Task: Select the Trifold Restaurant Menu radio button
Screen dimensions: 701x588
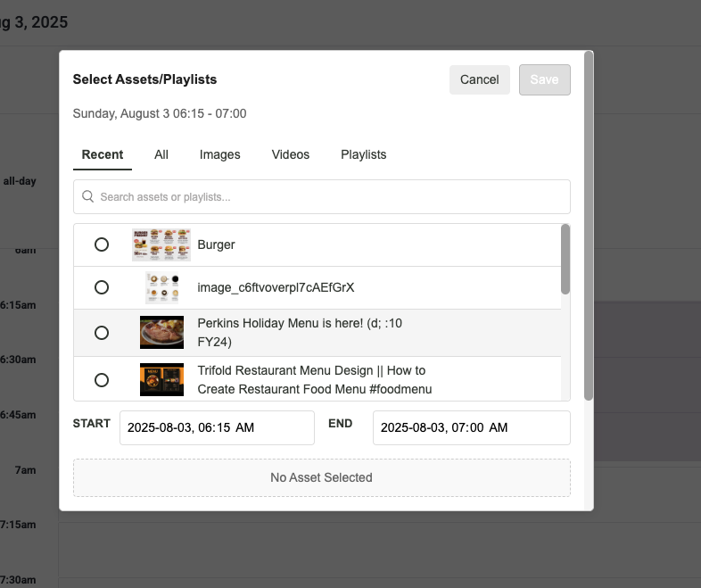Action: click(102, 380)
